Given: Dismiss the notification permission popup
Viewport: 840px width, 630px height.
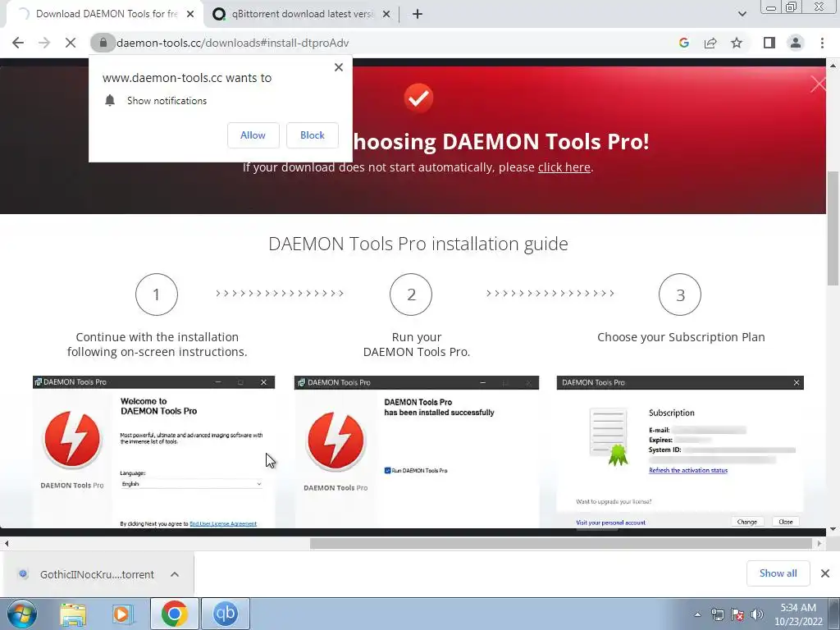Looking at the screenshot, I should [339, 67].
